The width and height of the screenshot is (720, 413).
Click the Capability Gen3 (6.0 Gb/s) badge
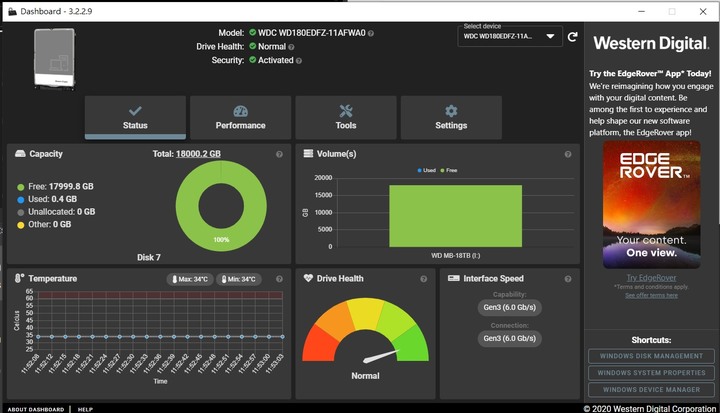click(510, 307)
